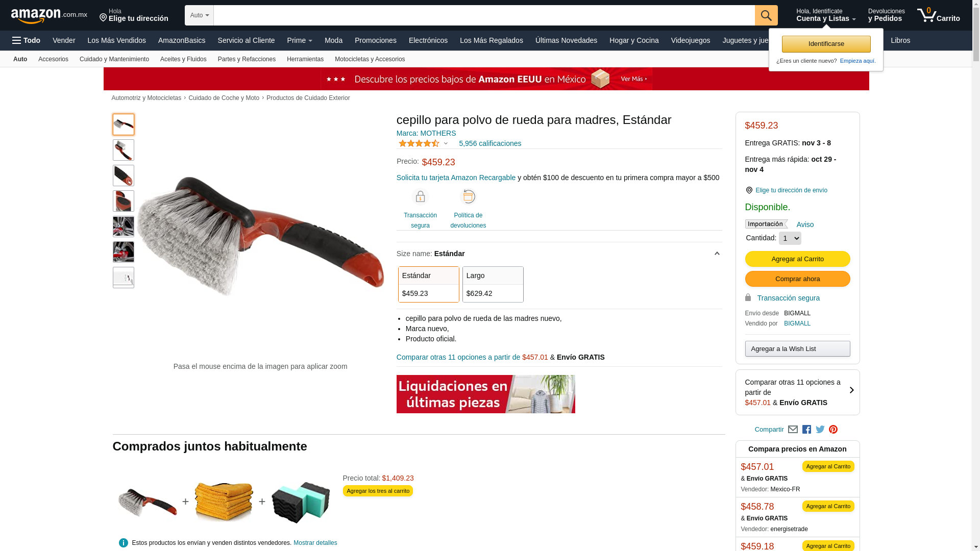Open the 5,956 calificaciones link

[x=490, y=143]
